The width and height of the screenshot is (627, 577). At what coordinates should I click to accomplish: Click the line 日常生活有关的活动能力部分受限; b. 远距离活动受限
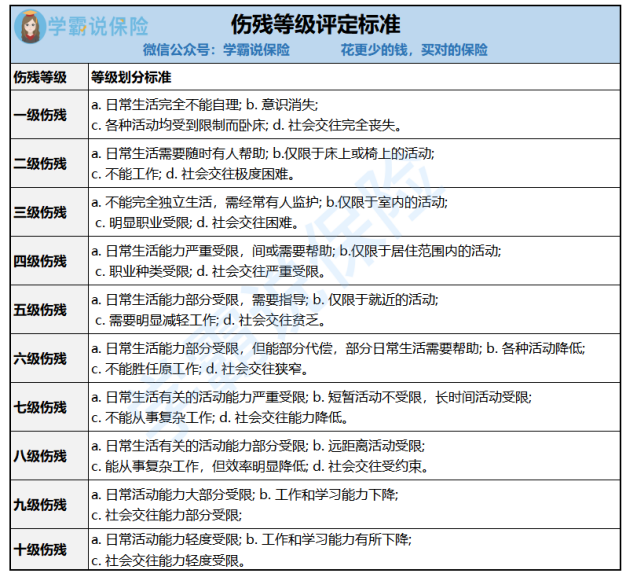(x=258, y=446)
